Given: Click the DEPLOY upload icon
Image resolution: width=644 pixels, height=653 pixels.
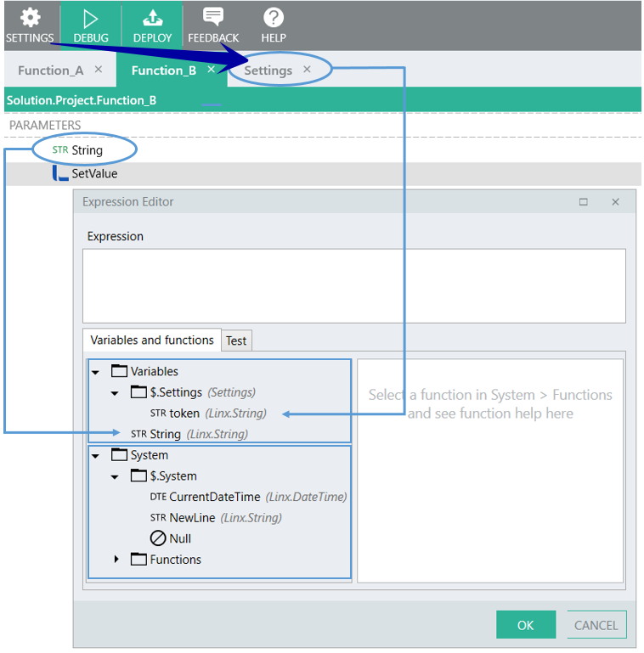Looking at the screenshot, I should [x=152, y=18].
